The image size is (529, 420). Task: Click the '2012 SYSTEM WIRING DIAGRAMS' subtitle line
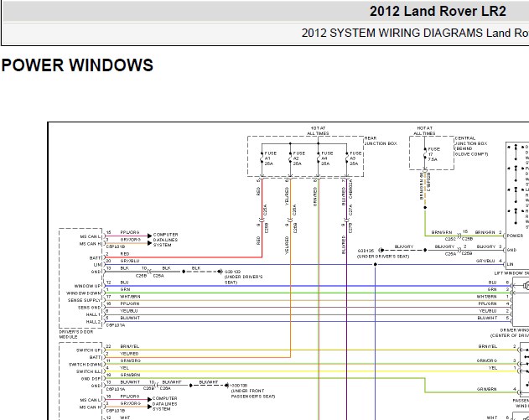415,33
